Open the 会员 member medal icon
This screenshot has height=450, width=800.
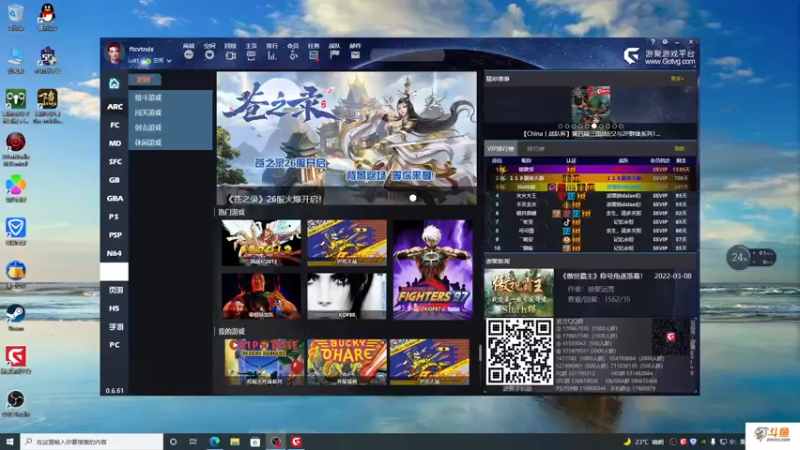(x=293, y=55)
